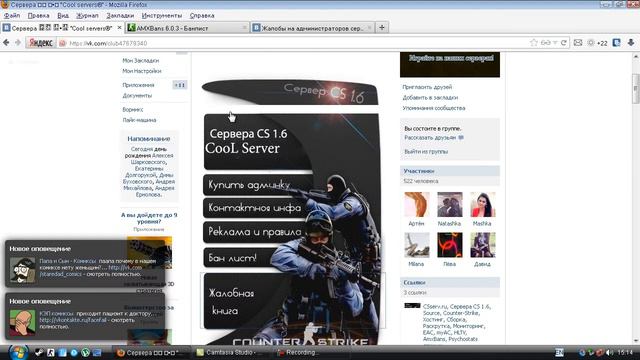The height and width of the screenshot is (360, 640).
Task: Open Документы in sidebar
Action: point(137,96)
